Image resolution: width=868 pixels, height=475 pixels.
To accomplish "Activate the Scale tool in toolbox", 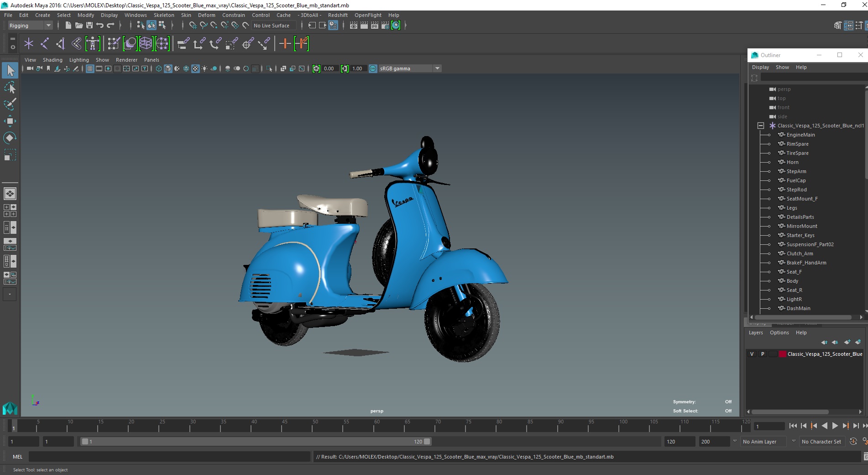I will (x=10, y=155).
